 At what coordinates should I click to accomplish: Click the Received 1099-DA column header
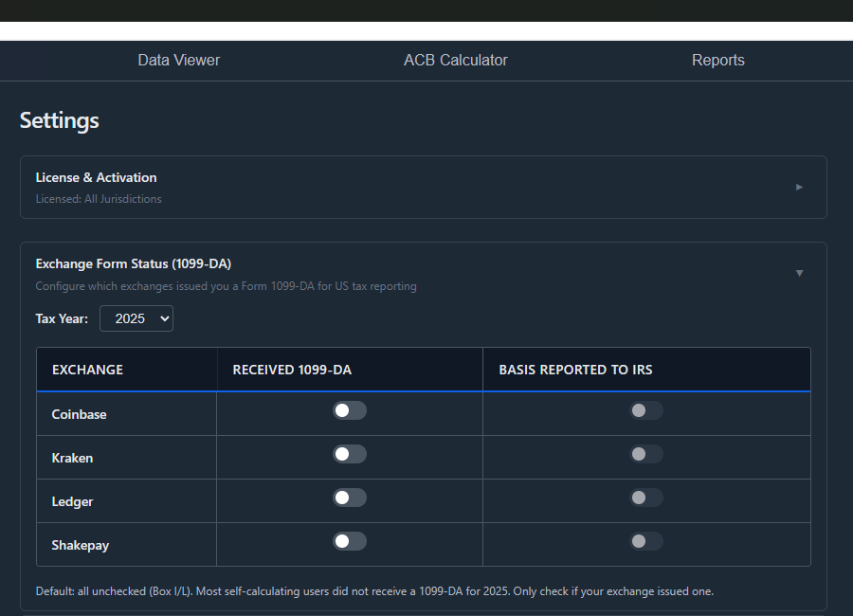pyautogui.click(x=291, y=370)
